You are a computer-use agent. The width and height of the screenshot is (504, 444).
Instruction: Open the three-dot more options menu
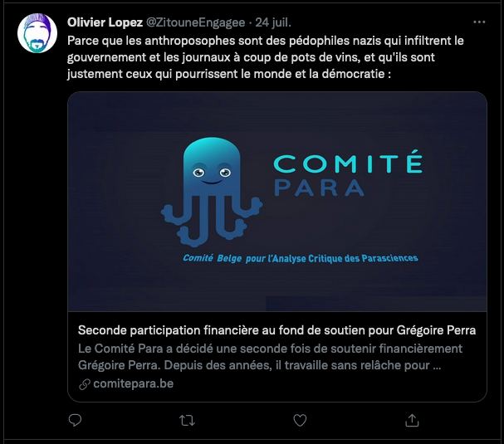tap(479, 22)
